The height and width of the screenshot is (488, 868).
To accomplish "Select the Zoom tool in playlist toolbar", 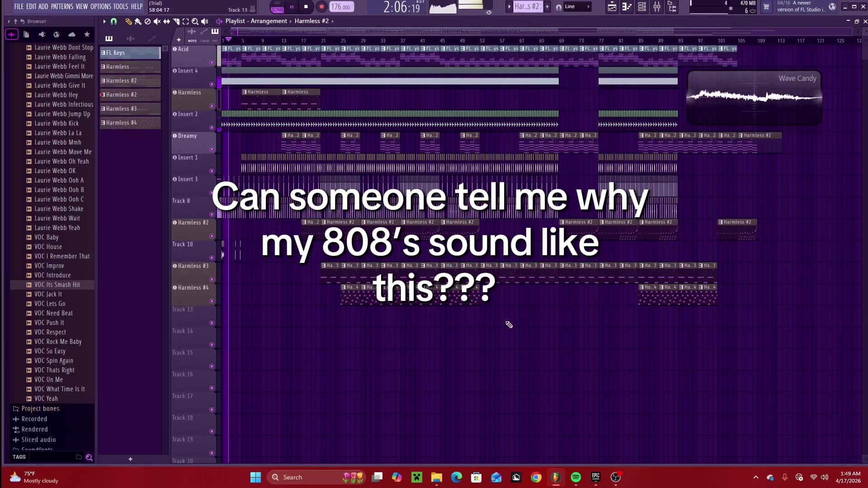I will 195,21.
